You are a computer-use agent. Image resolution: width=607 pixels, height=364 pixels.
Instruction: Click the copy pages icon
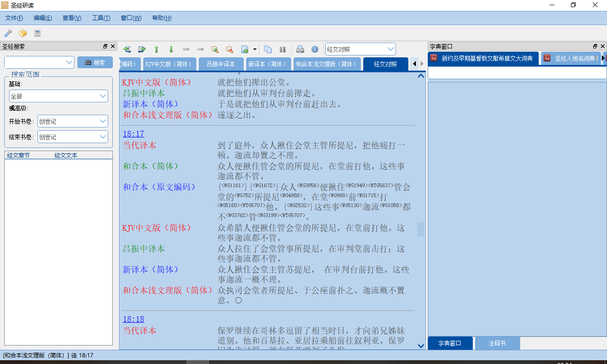268,49
